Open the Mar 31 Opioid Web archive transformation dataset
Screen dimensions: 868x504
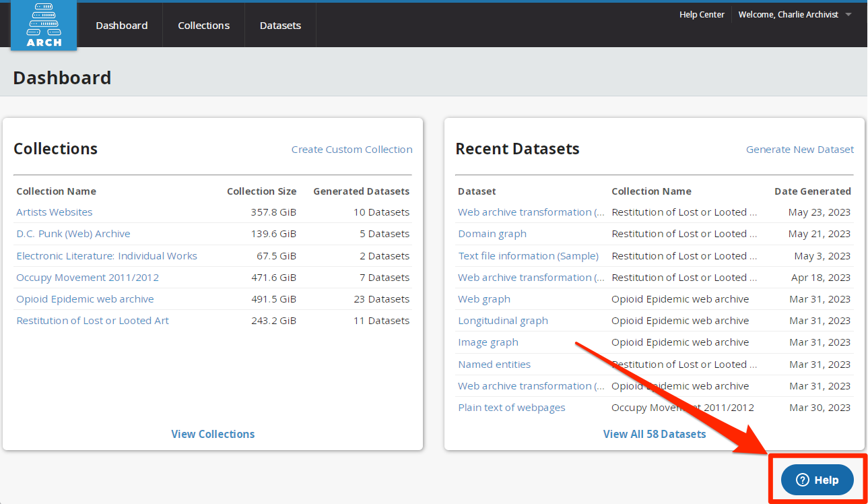(531, 386)
